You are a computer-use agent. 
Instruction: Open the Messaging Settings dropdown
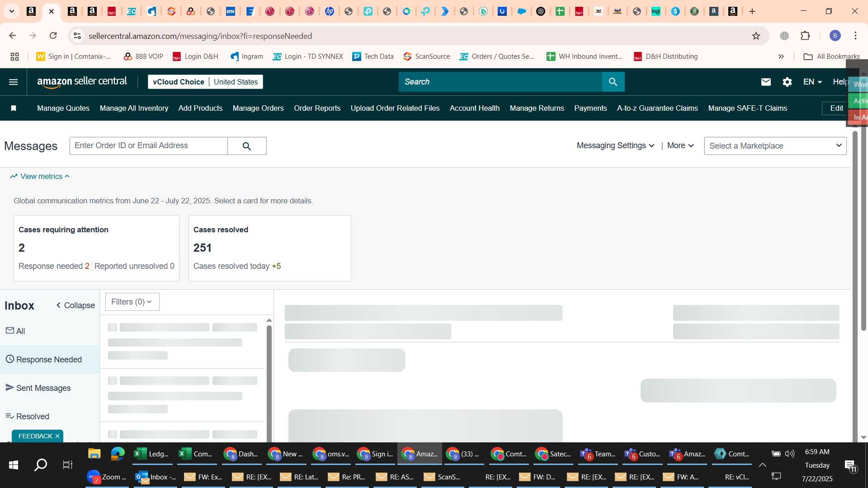pyautogui.click(x=616, y=145)
